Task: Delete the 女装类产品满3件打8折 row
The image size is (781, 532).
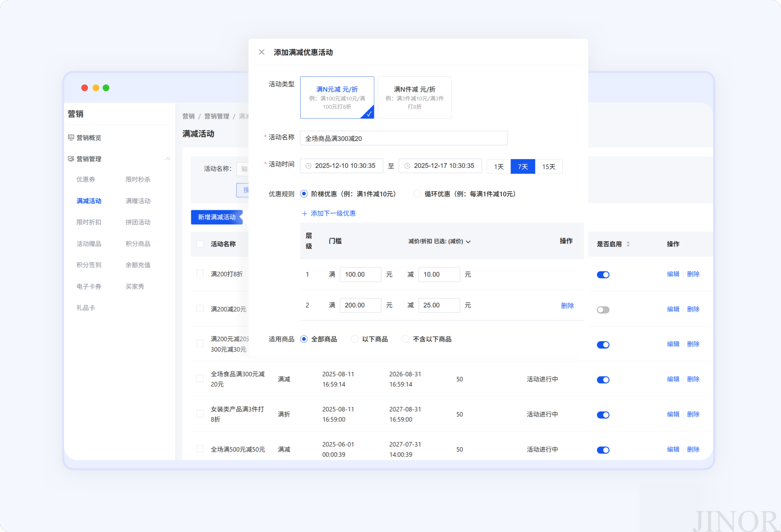Action: point(693,414)
